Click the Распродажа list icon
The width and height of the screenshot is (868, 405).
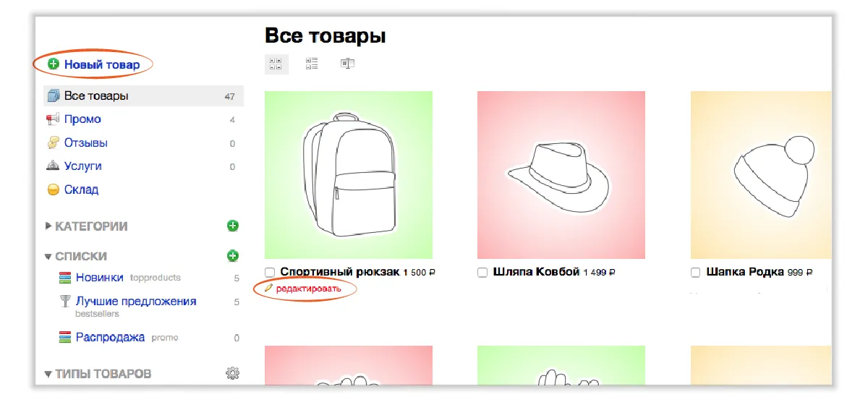(64, 337)
